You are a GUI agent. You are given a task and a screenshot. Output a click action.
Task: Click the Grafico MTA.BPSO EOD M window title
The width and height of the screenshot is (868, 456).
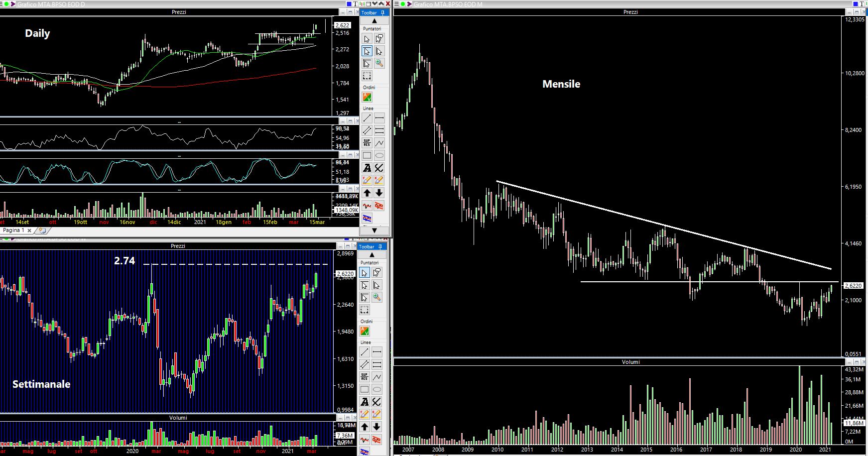click(x=448, y=4)
